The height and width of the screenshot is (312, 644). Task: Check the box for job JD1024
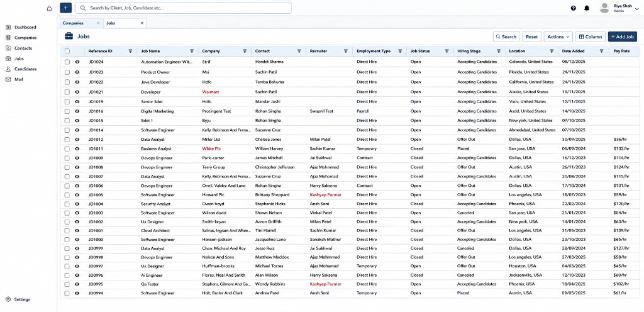point(67,62)
